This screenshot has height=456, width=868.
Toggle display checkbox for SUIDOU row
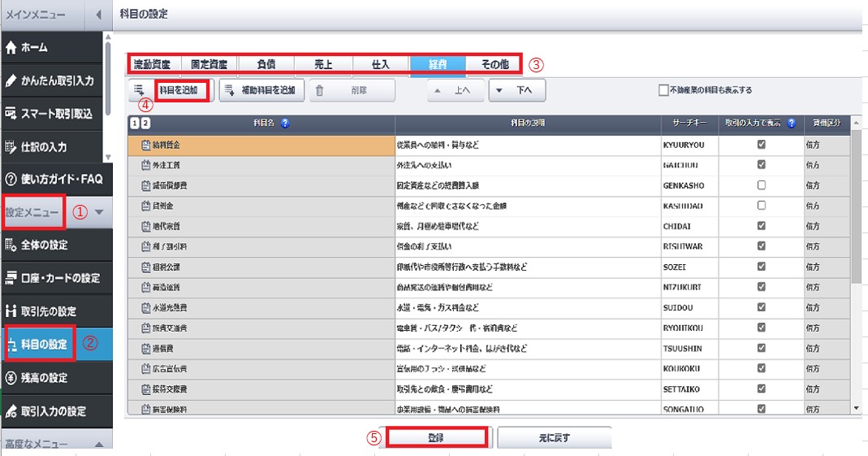pyautogui.click(x=761, y=307)
